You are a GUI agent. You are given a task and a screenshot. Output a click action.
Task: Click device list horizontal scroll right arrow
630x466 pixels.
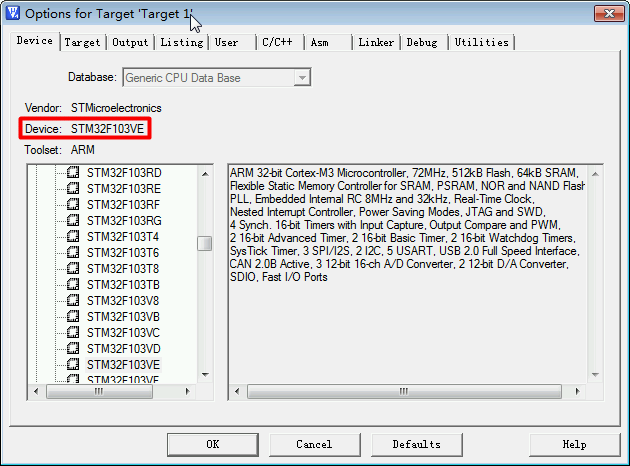187,391
